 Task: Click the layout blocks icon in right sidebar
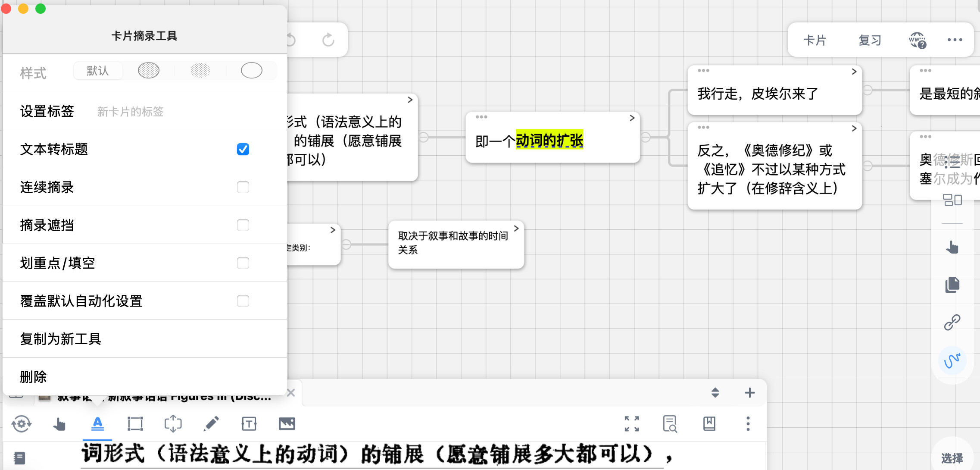(952, 200)
